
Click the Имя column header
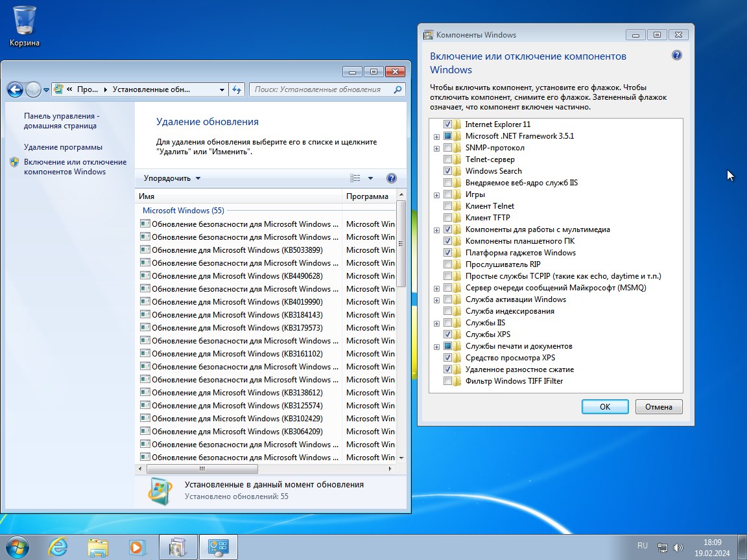coord(237,196)
